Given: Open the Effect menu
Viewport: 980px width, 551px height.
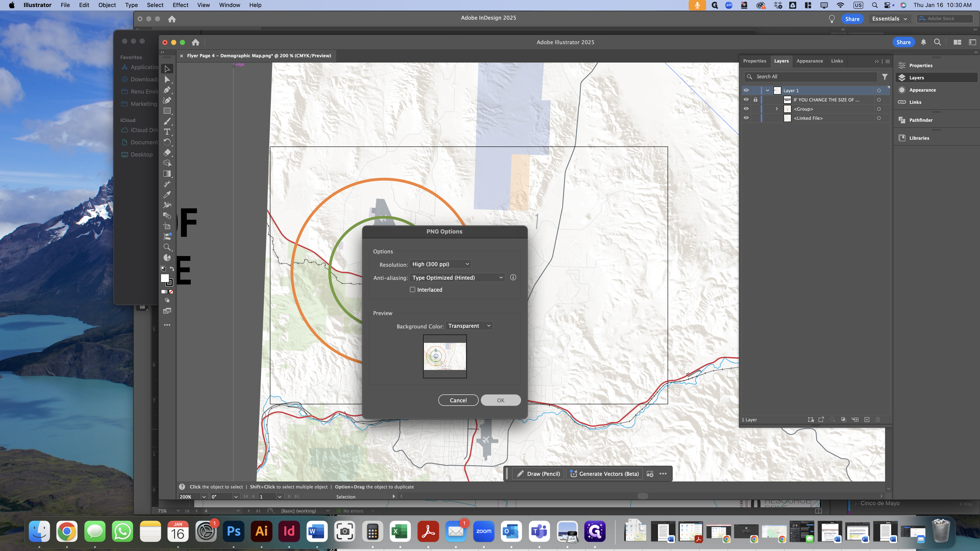Looking at the screenshot, I should 180,5.
